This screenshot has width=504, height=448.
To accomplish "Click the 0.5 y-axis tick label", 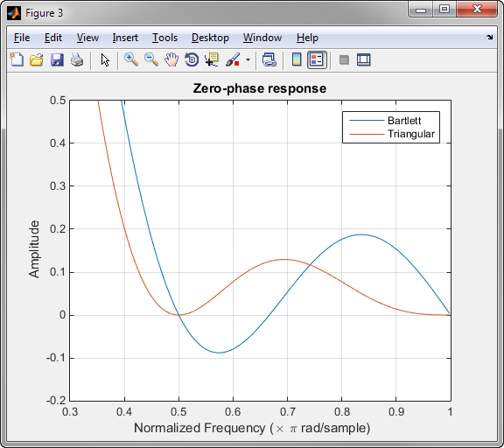I will pyautogui.click(x=58, y=101).
